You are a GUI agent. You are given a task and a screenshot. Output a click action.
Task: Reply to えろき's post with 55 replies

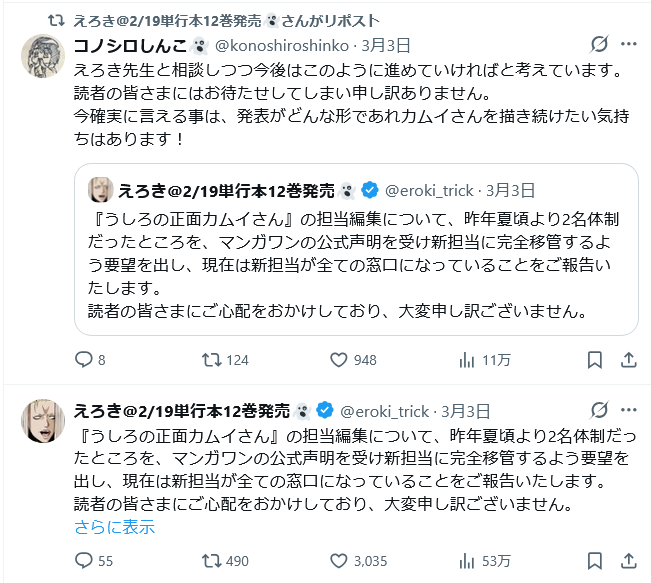(83, 561)
